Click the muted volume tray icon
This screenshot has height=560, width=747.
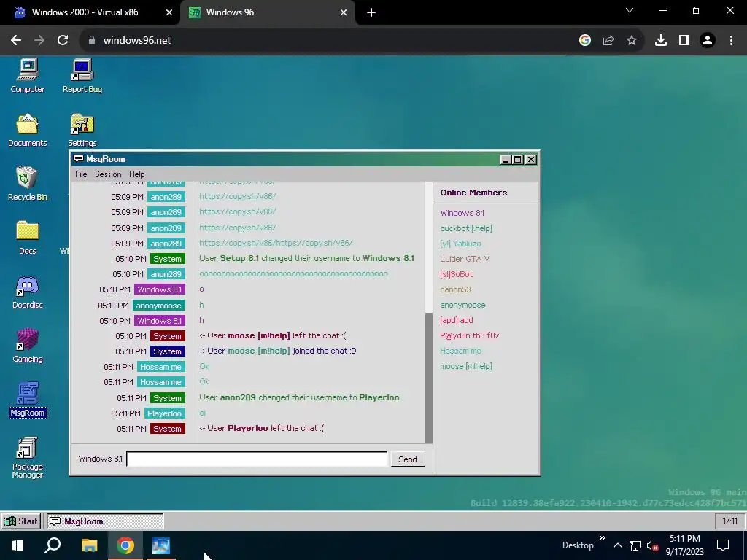point(652,545)
